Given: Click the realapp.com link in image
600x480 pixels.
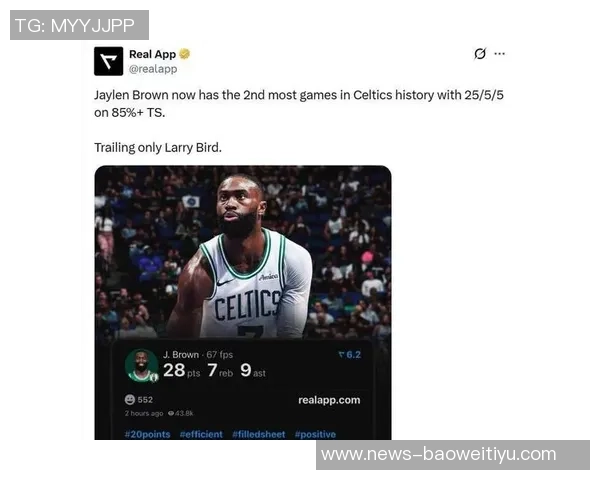Looking at the screenshot, I should tap(329, 400).
